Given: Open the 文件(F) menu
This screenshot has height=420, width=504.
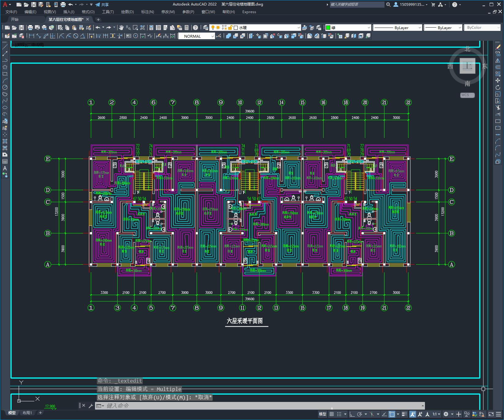Looking at the screenshot, I should [x=11, y=12].
